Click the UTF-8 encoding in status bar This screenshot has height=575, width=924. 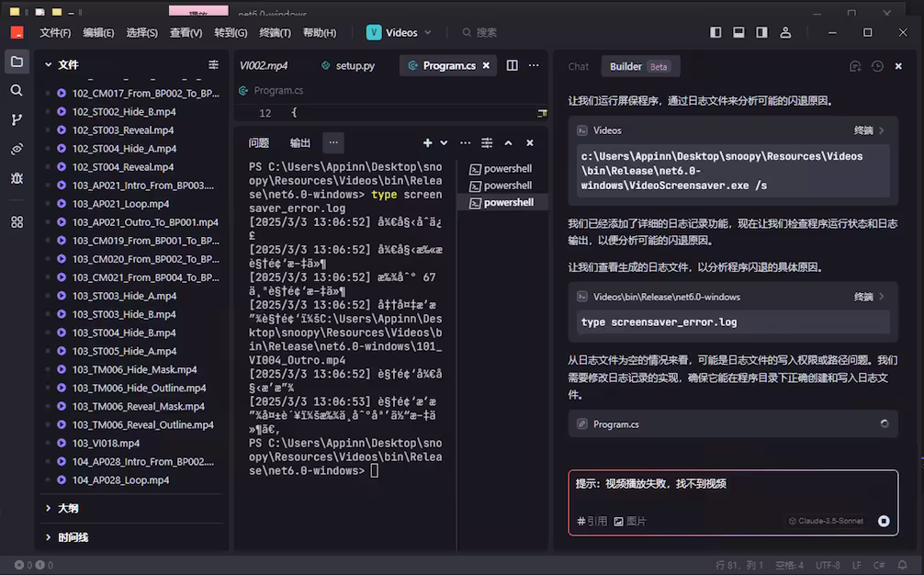coord(828,565)
